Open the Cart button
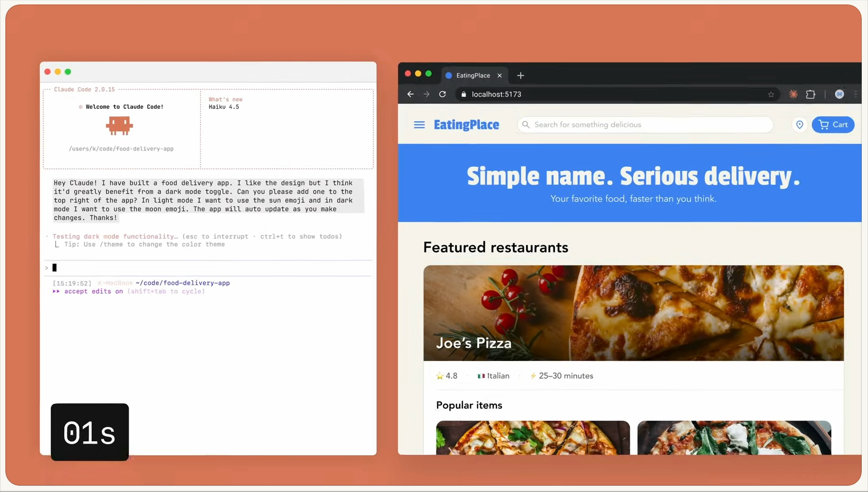This screenshot has width=868, height=492. pyautogui.click(x=833, y=125)
